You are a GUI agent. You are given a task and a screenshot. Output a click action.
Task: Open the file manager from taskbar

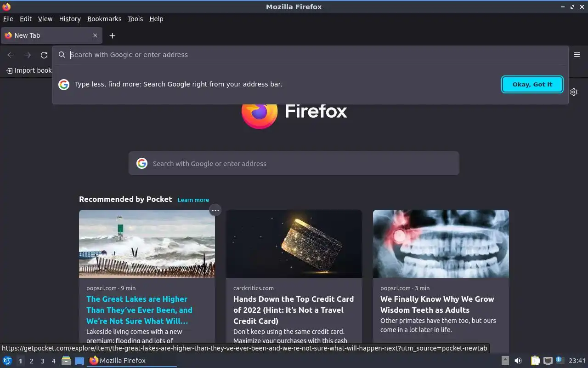66,361
